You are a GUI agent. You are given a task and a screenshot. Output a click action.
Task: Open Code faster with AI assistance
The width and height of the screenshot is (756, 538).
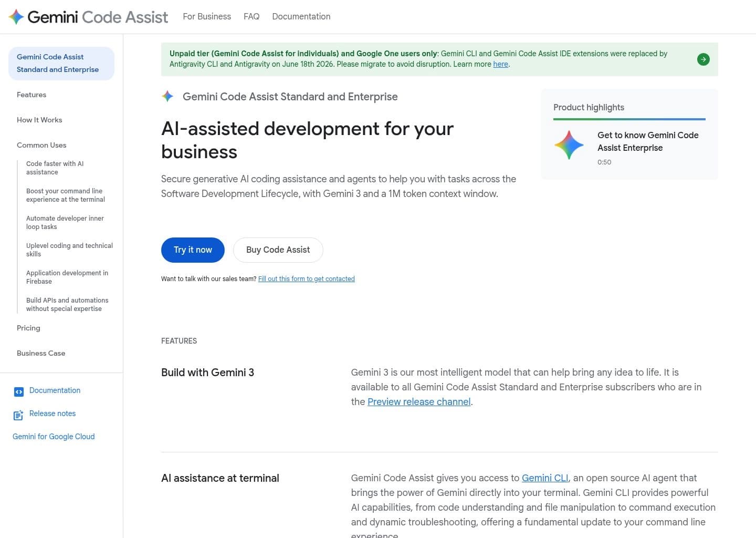click(55, 168)
